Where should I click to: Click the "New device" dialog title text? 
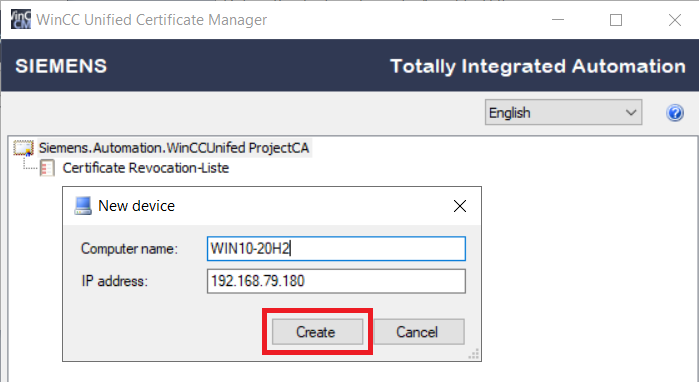[136, 206]
